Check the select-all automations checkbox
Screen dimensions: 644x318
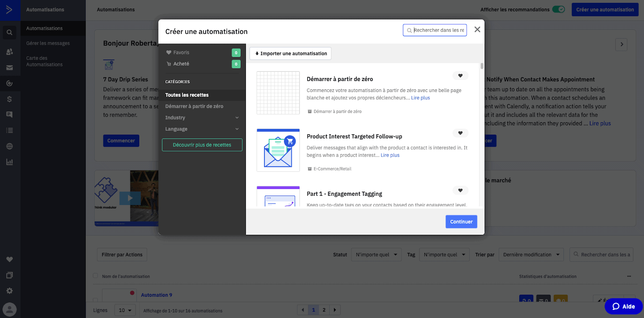[x=95, y=276]
